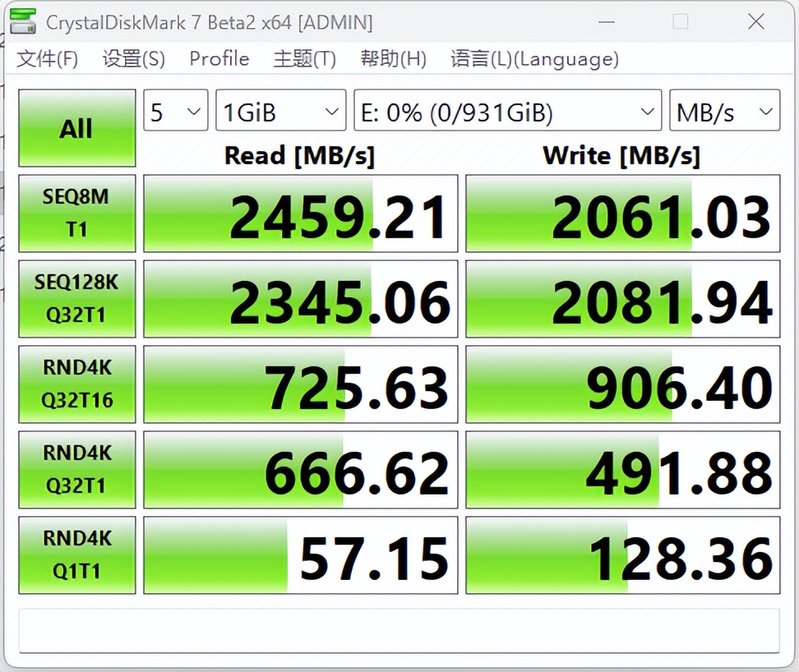Screen dimensions: 799x672
Task: Click the read result 725.63
Action: tap(301, 384)
